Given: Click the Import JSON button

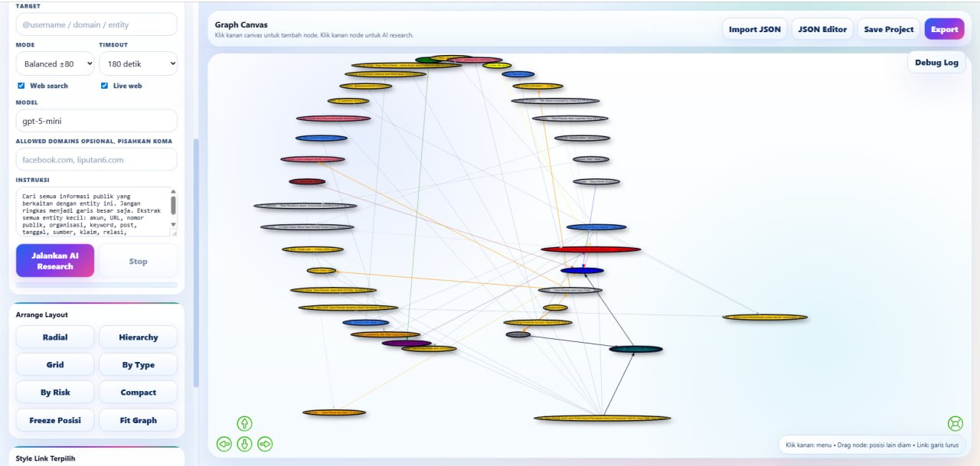Looking at the screenshot, I should [x=755, y=29].
